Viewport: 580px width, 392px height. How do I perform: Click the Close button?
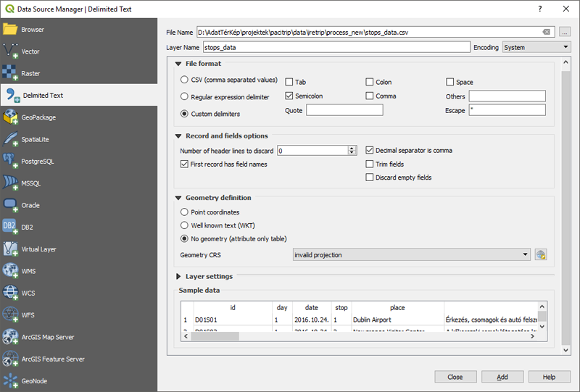pyautogui.click(x=455, y=377)
